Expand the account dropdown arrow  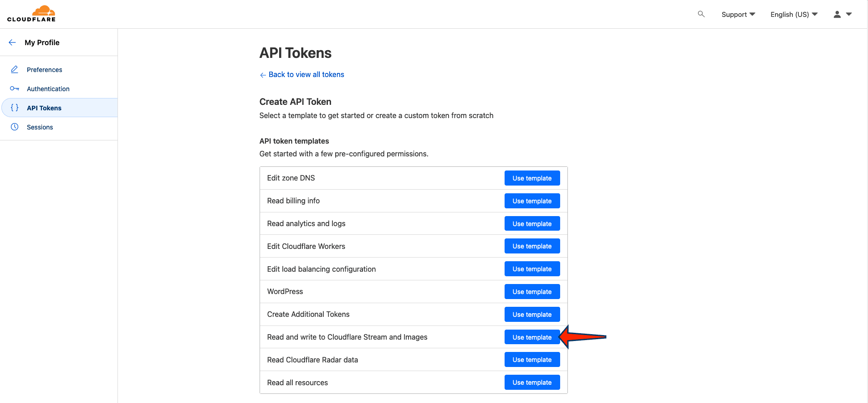pyautogui.click(x=849, y=14)
